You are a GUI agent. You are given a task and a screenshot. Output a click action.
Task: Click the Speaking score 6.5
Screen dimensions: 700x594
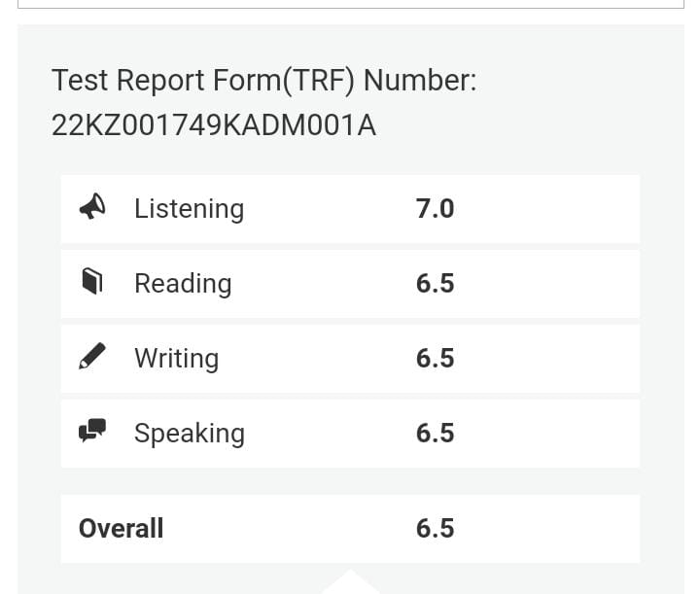pos(436,434)
